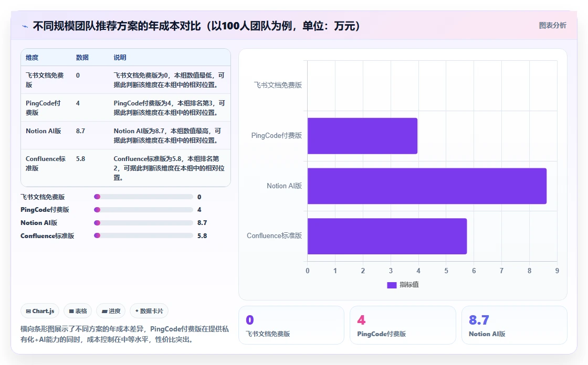Select the 表格 tag chip
The image size is (588, 365).
[78, 311]
